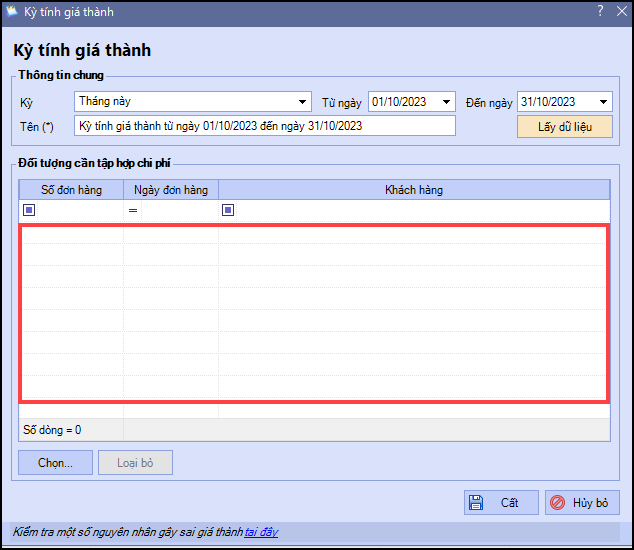This screenshot has width=634, height=550.
Task: Click the app icon in the title bar
Action: point(12,12)
